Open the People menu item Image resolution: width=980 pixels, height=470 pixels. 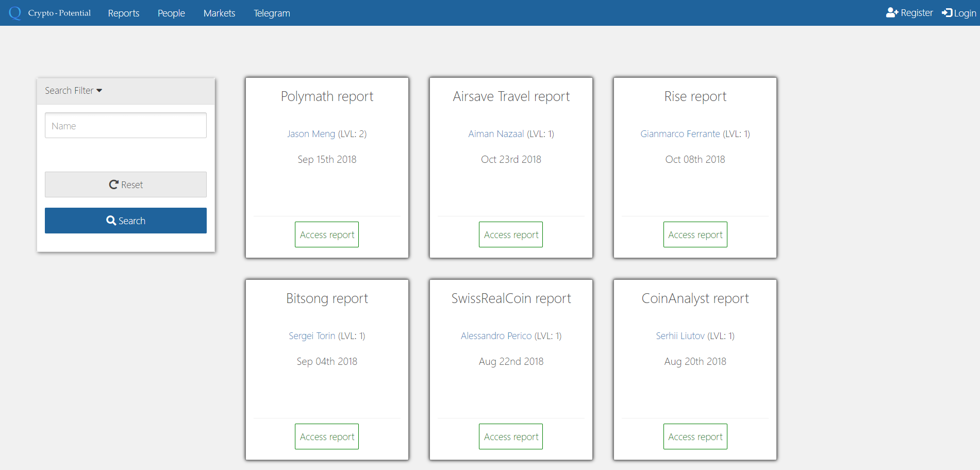tap(171, 13)
